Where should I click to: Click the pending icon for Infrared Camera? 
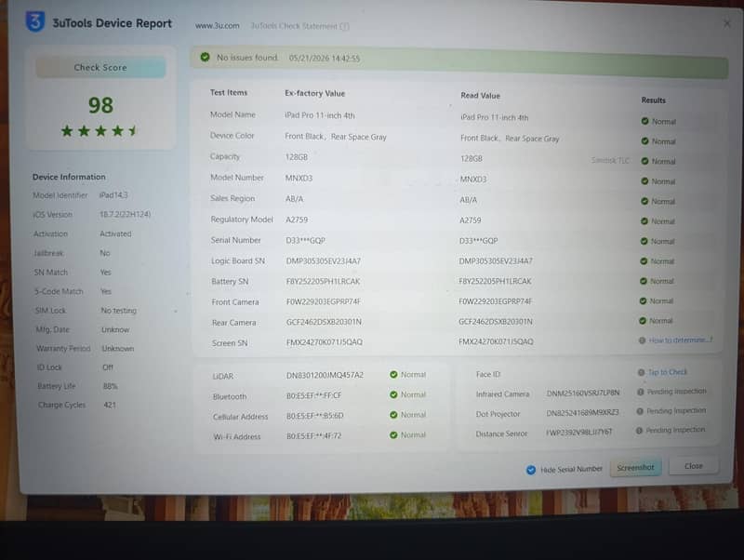click(640, 392)
